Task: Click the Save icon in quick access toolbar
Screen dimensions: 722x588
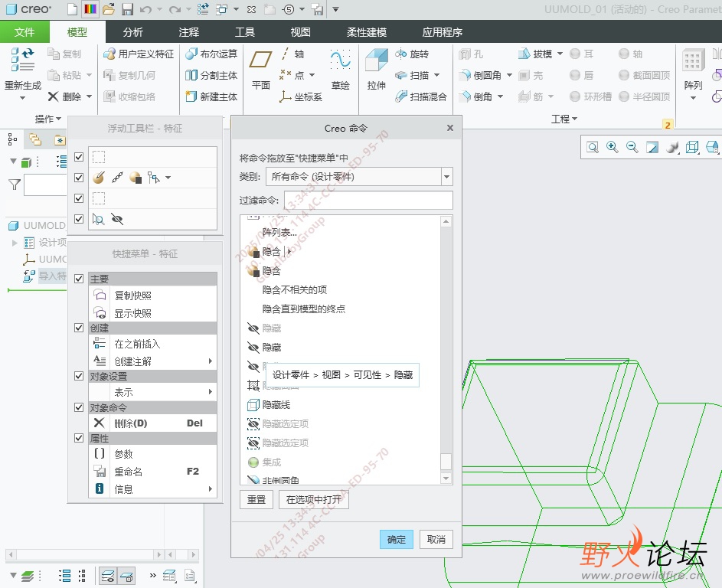Action: click(127, 9)
